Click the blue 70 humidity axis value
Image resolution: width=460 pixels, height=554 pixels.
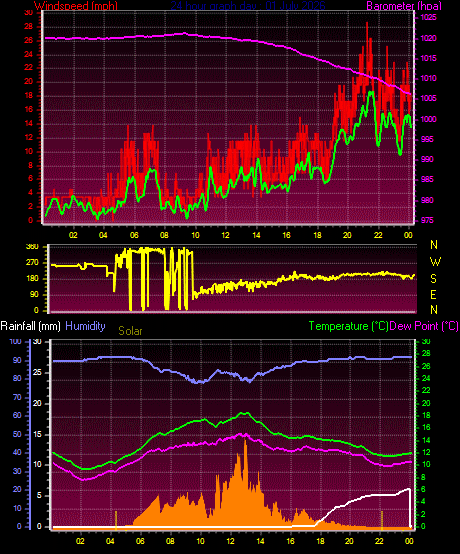(x=17, y=397)
